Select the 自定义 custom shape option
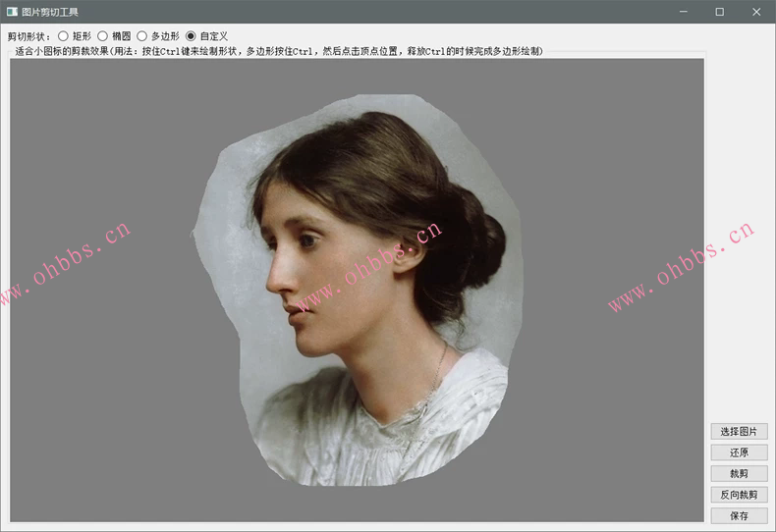 click(x=206, y=36)
